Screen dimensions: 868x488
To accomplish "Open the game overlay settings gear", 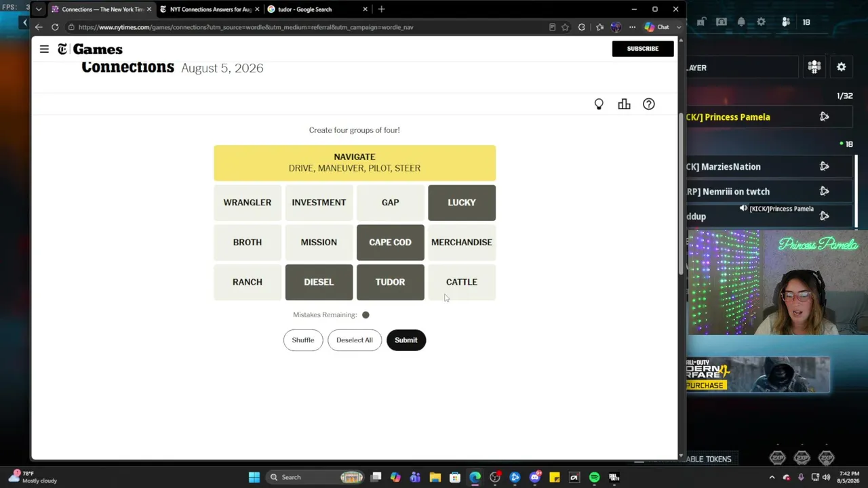I will 761,22.
